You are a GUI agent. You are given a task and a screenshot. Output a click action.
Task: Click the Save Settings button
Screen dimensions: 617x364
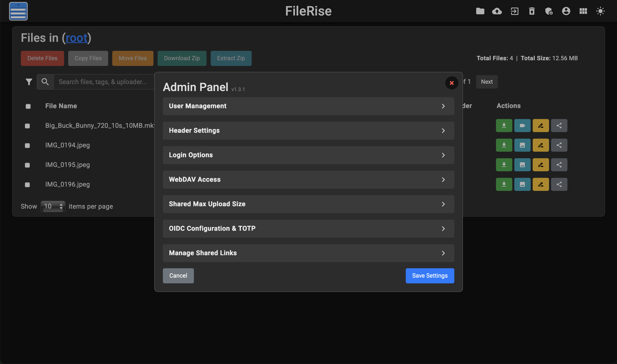430,276
